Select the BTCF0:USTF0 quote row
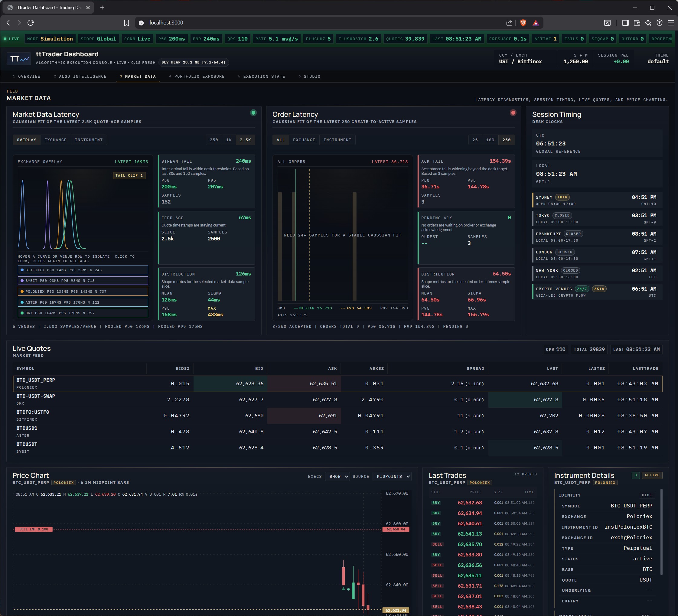Screen dimensions: 678x616 338,416
